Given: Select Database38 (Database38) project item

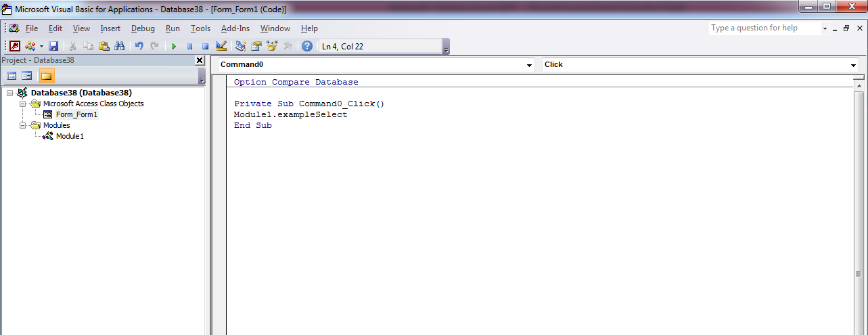Looking at the screenshot, I should (x=81, y=93).
